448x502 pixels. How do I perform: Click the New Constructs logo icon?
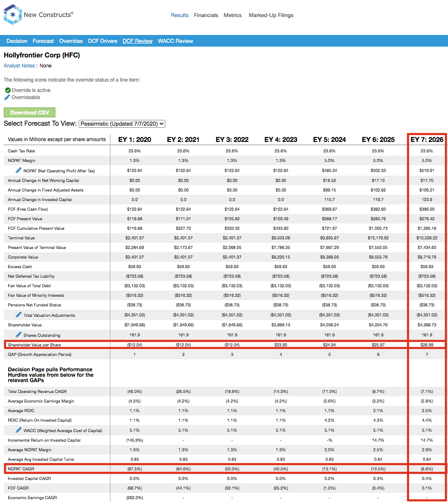tap(12, 15)
